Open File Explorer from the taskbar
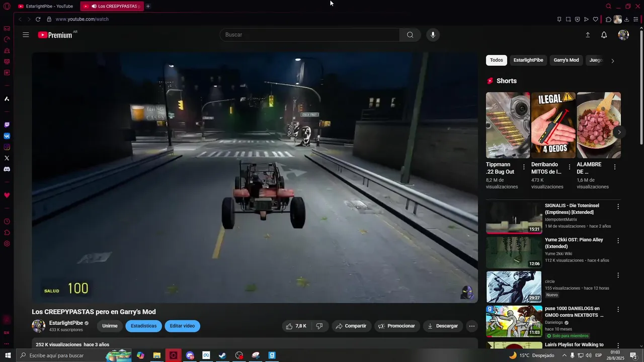 [157, 355]
